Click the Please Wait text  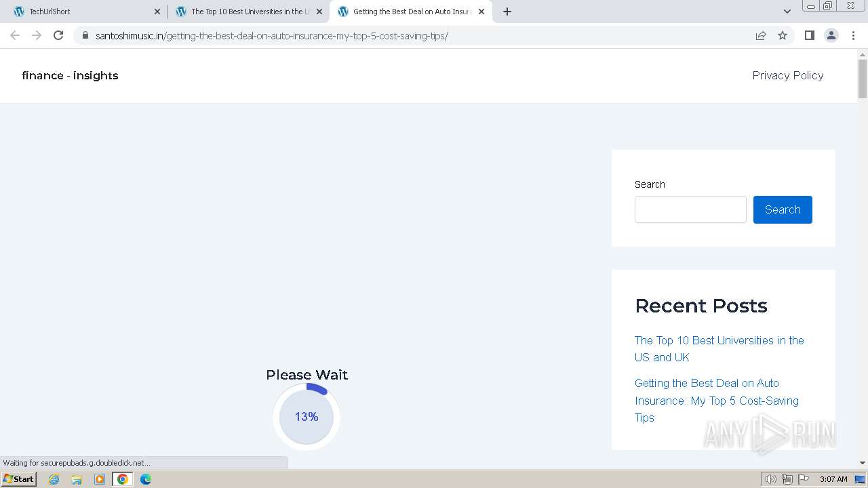tap(307, 375)
